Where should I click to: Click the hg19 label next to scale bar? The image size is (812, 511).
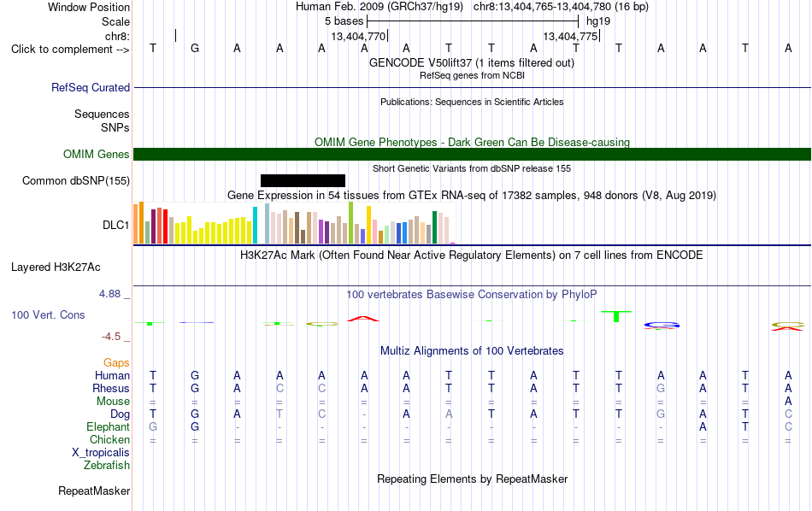(x=598, y=21)
